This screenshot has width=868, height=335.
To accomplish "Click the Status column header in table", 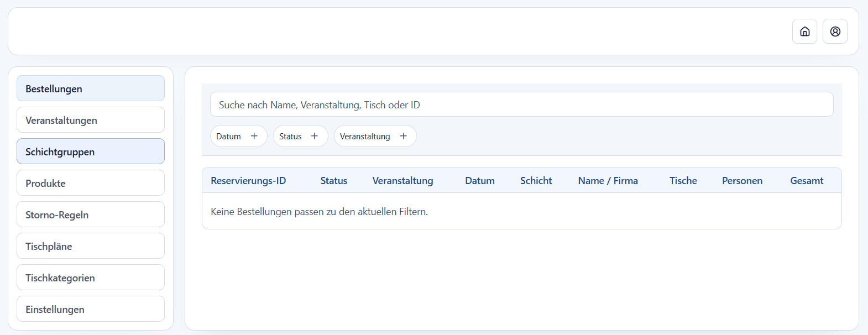I will pyautogui.click(x=334, y=181).
